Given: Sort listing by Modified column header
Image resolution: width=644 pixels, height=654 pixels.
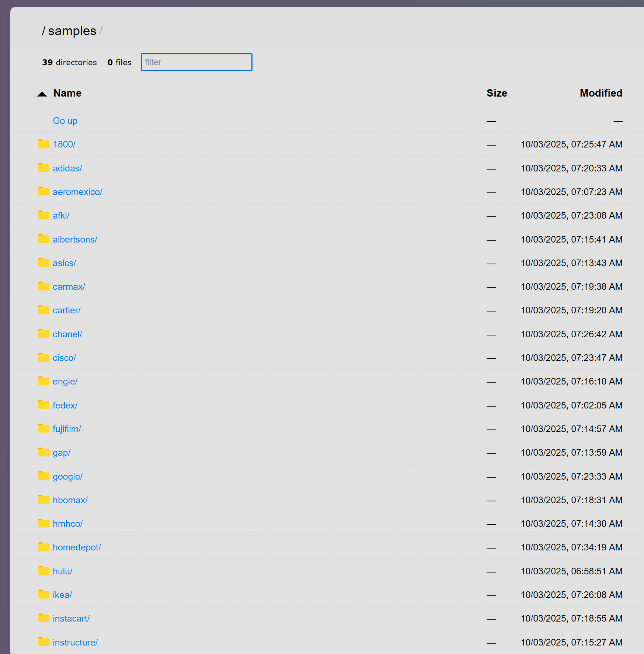Looking at the screenshot, I should coord(601,93).
